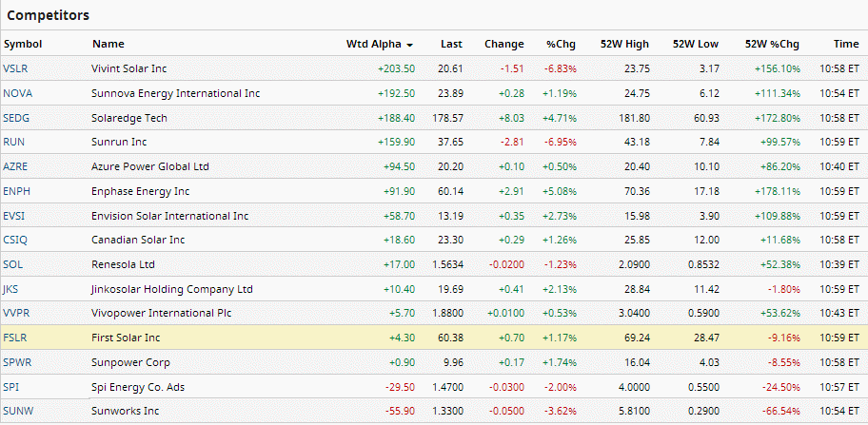The height and width of the screenshot is (425, 868).
Task: Open the VSLR symbol link
Action: click(15, 68)
